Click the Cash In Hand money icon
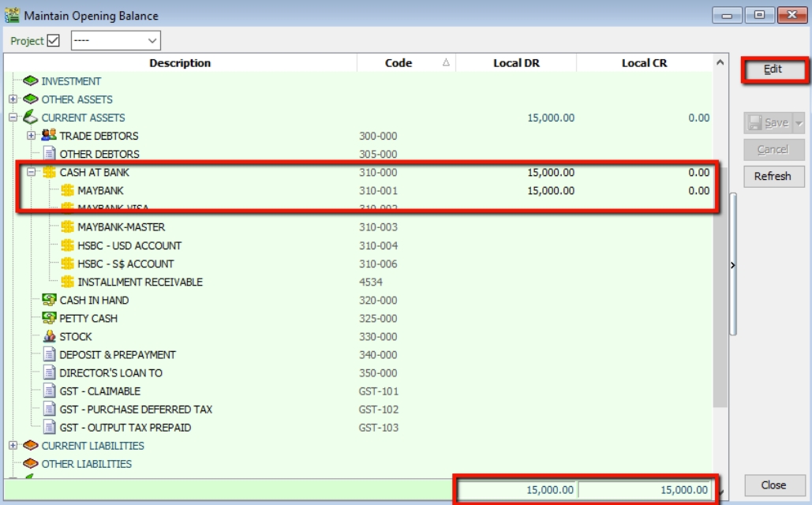 pyautogui.click(x=49, y=300)
